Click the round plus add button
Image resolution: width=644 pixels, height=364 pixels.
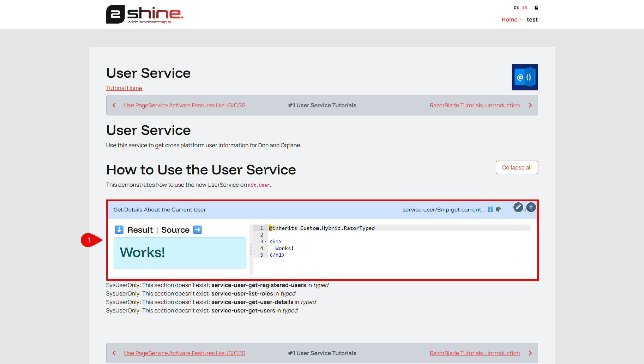(x=531, y=207)
